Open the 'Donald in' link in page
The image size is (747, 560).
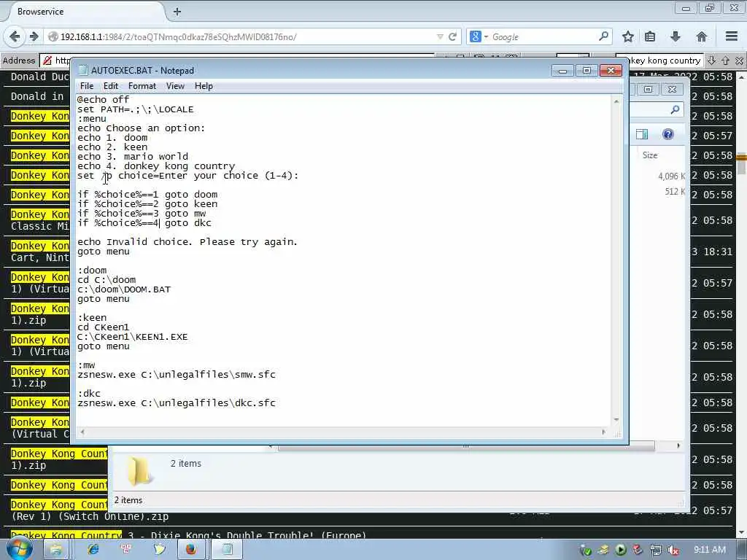(37, 96)
